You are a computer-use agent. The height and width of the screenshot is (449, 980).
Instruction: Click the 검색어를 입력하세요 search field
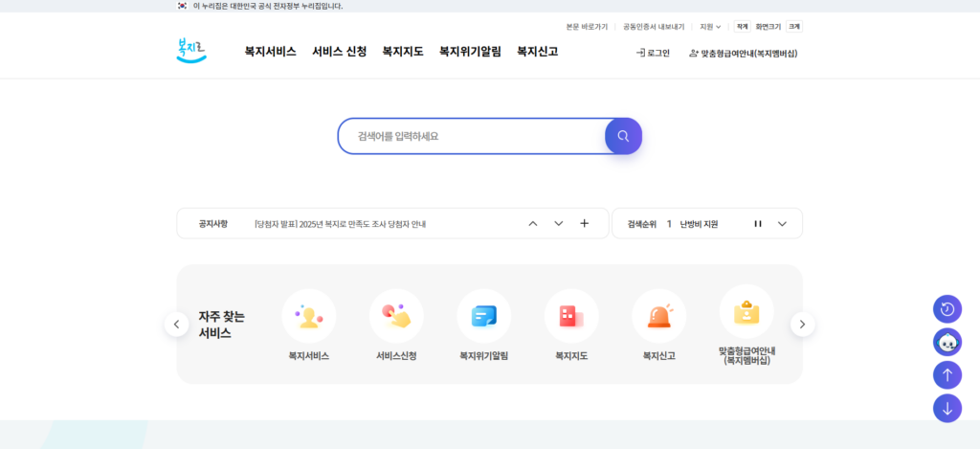coord(471,136)
